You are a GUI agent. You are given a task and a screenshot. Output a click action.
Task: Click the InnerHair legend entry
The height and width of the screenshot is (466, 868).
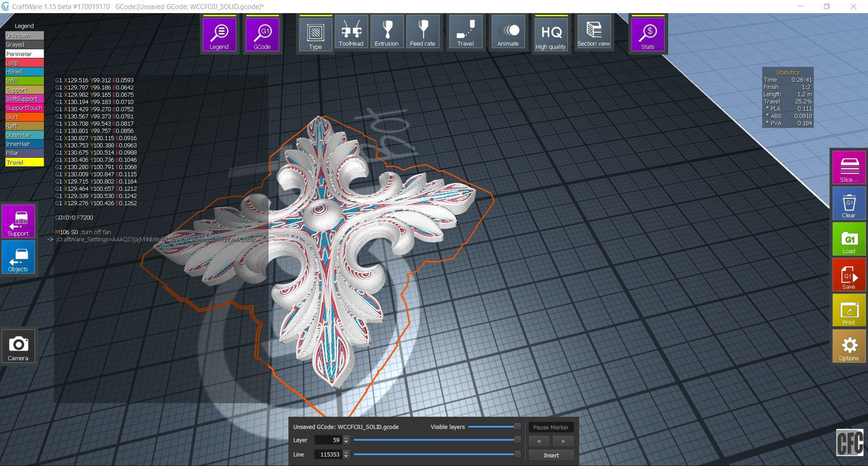(x=24, y=144)
